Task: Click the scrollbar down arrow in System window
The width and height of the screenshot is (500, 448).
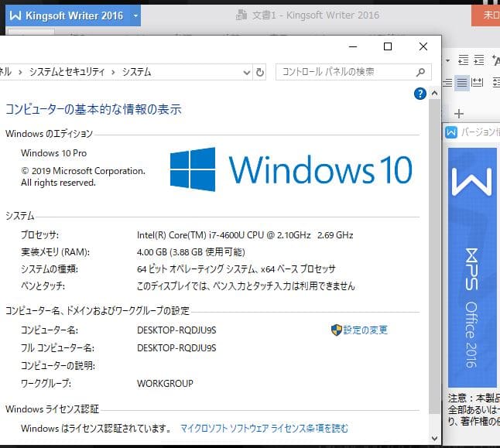Action: tap(433, 436)
